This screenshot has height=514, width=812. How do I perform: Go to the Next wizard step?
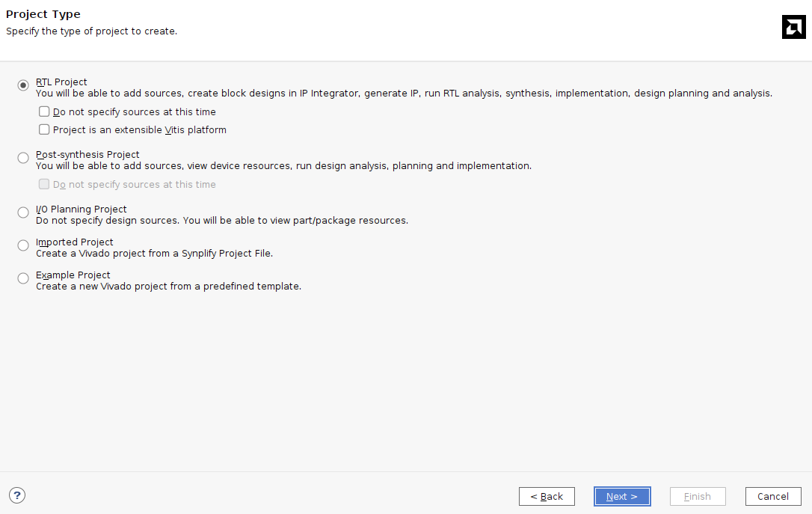pos(622,496)
